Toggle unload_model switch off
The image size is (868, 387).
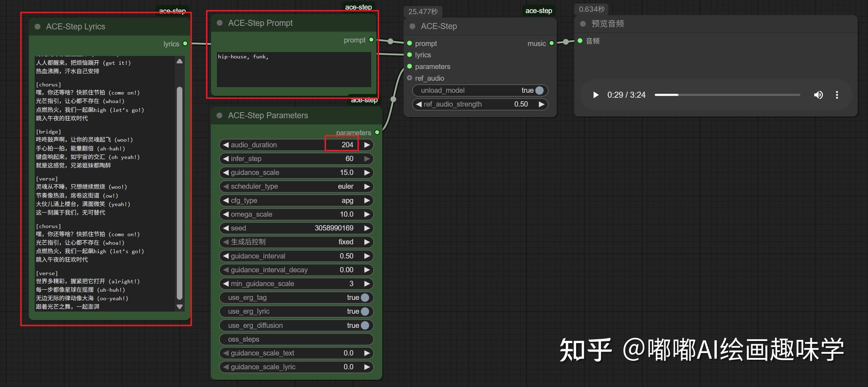click(539, 90)
